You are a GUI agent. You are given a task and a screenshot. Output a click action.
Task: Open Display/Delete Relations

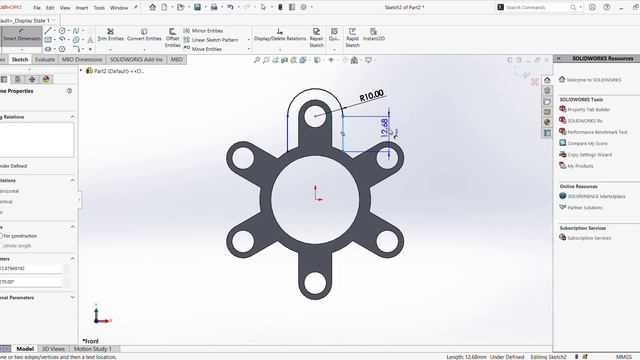click(280, 35)
